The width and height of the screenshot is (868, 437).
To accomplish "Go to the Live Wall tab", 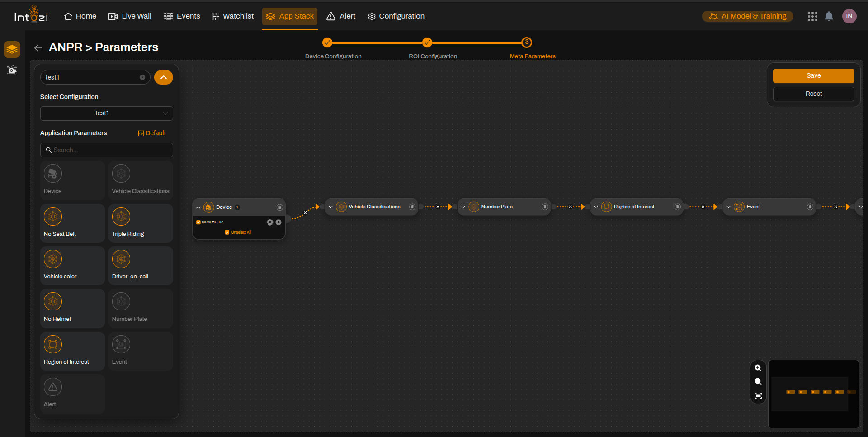I will [x=130, y=16].
